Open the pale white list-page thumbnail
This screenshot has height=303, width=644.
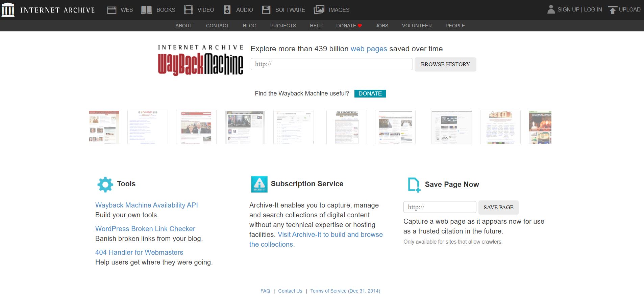tap(294, 127)
